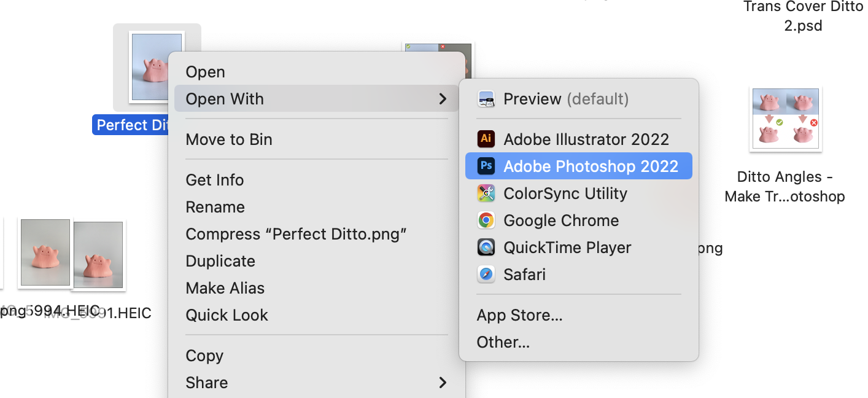Click the Photoshop Ps icon
Image resolution: width=868 pixels, height=398 pixels.
(x=486, y=166)
